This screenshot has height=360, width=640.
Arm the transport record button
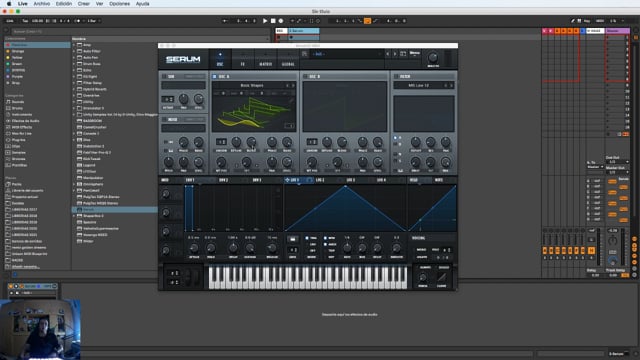coord(281,21)
